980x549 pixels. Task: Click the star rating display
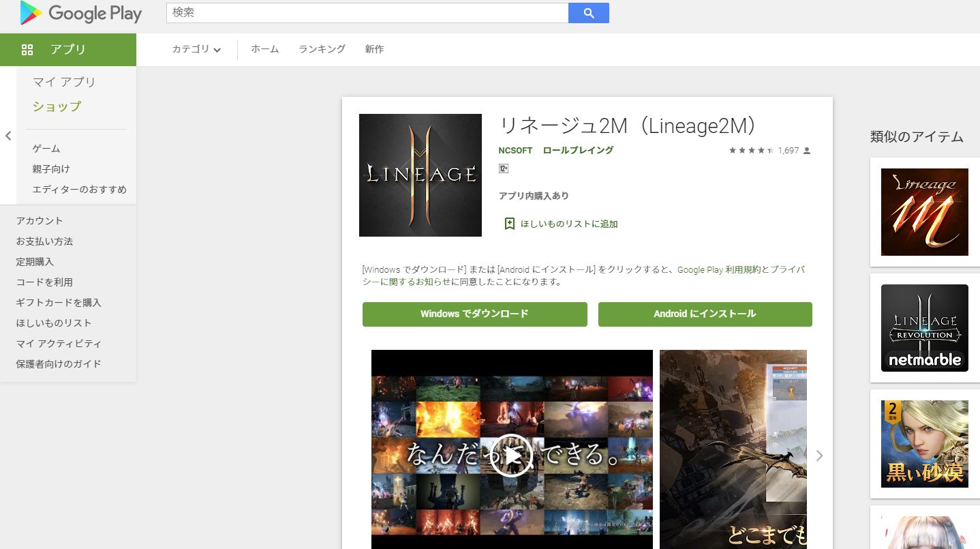pyautogui.click(x=751, y=150)
